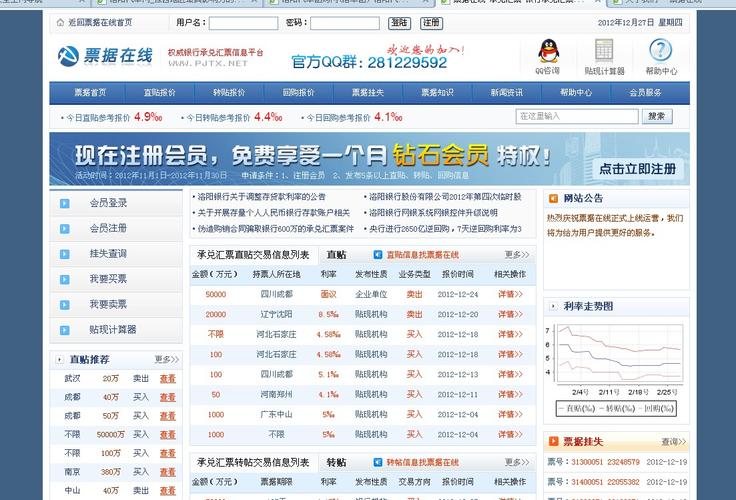Click the arrow icon beside 会员登录
This screenshot has height=500, width=736.
pos(70,203)
